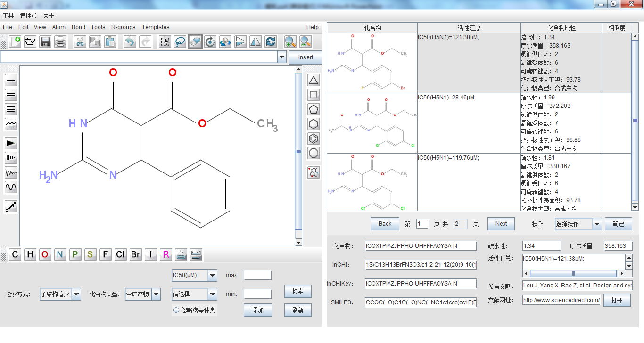Viewport: 644px width, 343px height.
Task: Select the rectangle selection tool
Action: (x=165, y=41)
